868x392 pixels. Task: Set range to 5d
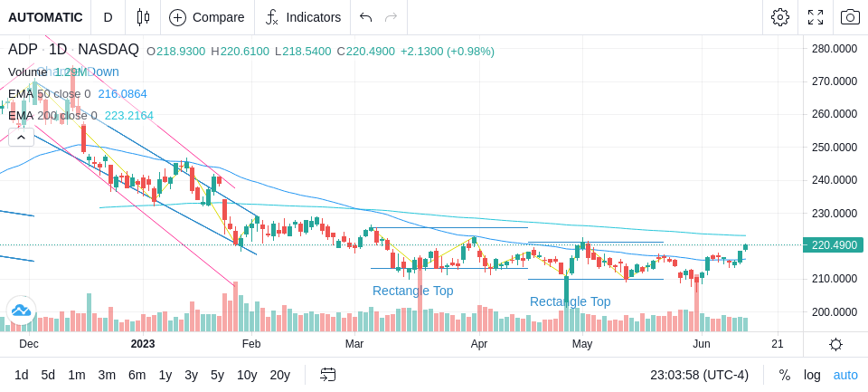point(48,376)
